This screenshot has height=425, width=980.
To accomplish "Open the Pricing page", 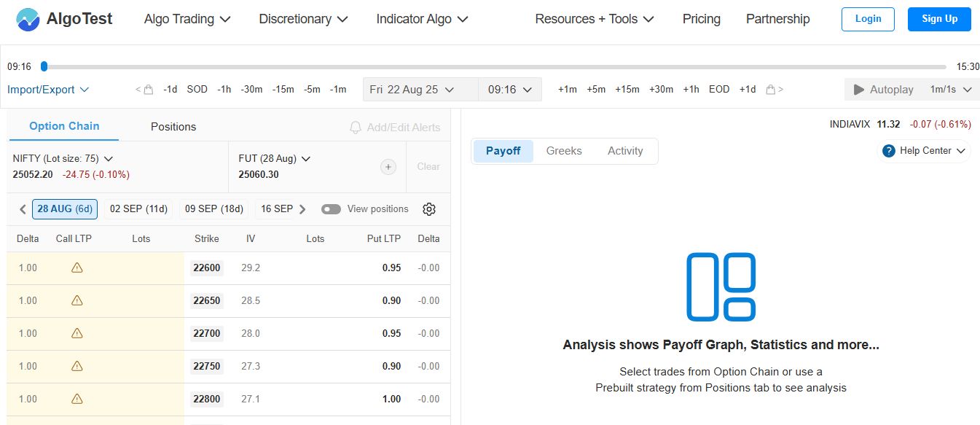I will [x=701, y=19].
